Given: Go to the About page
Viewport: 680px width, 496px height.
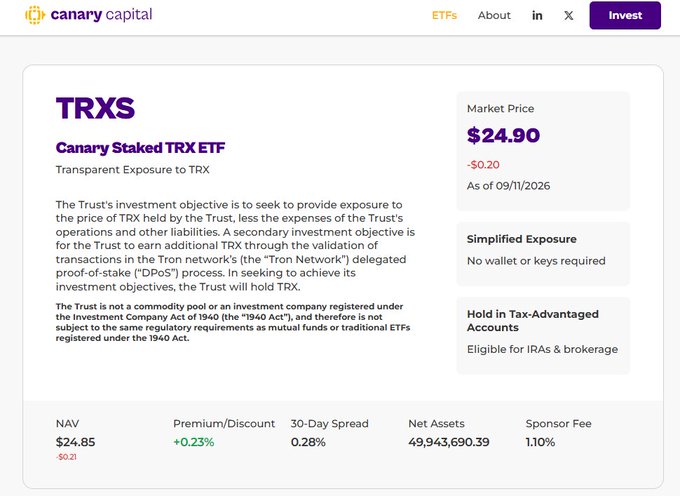Looking at the screenshot, I should (494, 16).
